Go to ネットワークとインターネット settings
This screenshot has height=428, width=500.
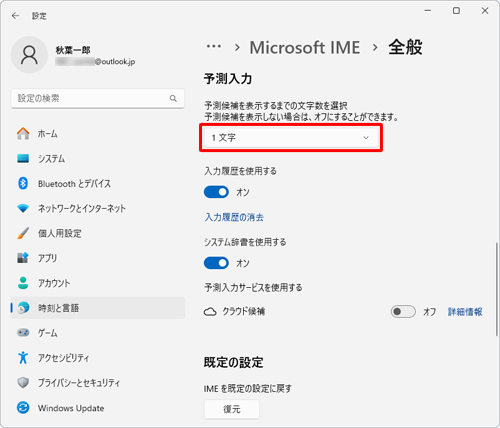(98, 208)
